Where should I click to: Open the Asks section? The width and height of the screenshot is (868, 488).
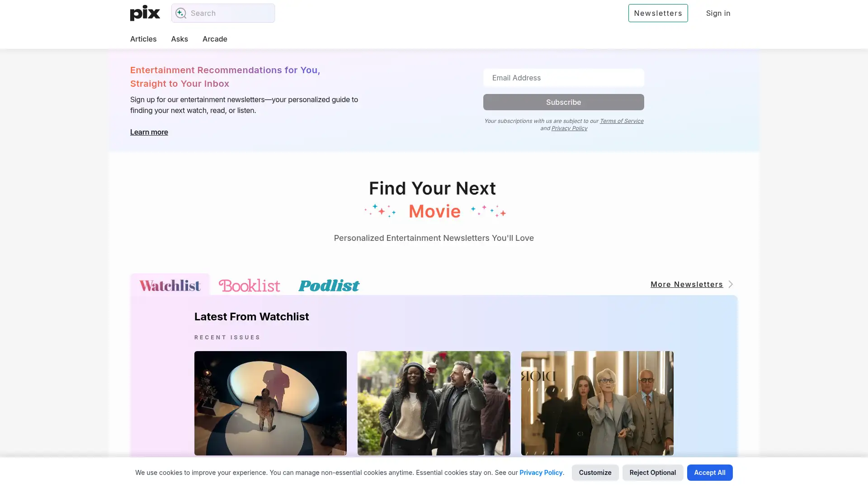tap(179, 39)
